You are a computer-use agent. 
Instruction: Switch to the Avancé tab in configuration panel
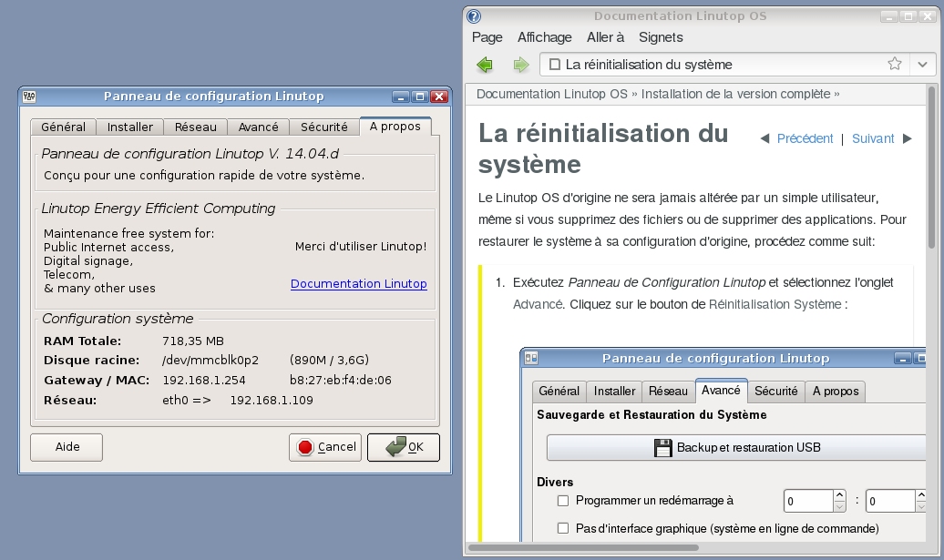(x=258, y=127)
